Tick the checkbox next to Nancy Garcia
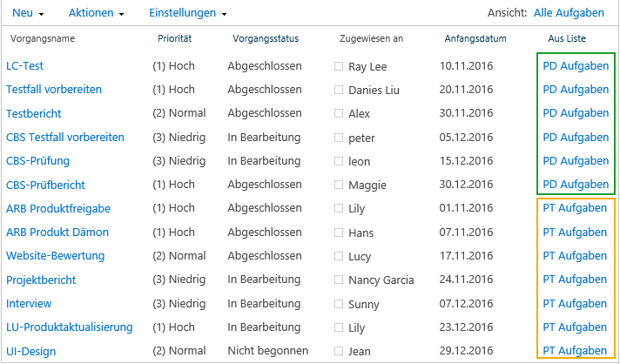 [339, 280]
